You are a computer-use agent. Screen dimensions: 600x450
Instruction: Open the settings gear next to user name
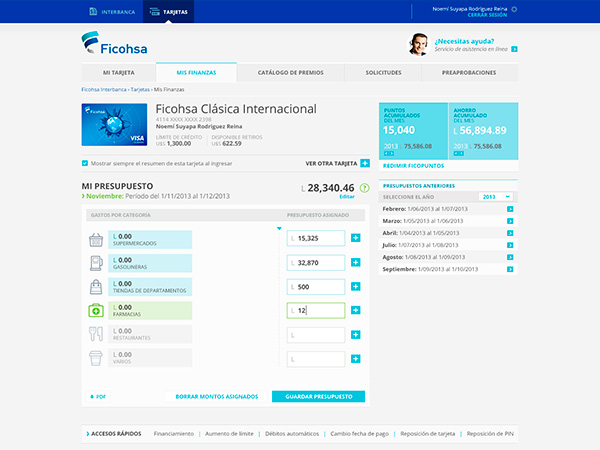pos(514,9)
